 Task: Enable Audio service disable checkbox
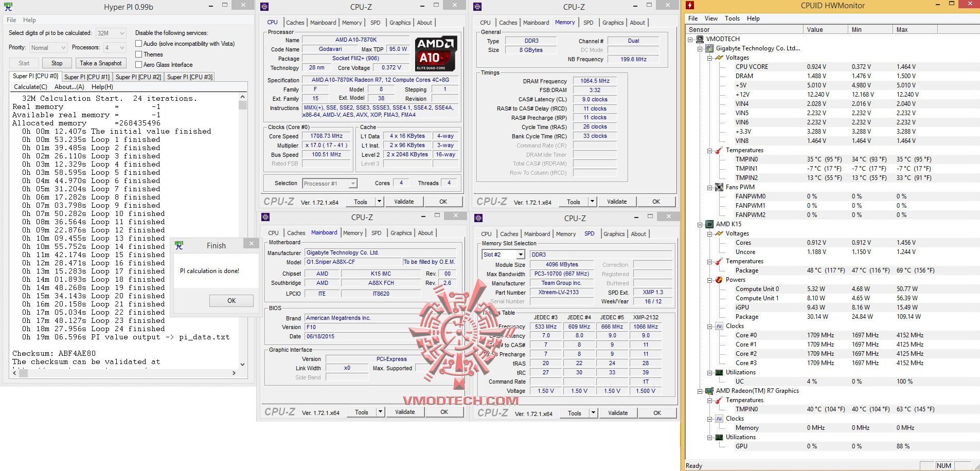(x=138, y=44)
